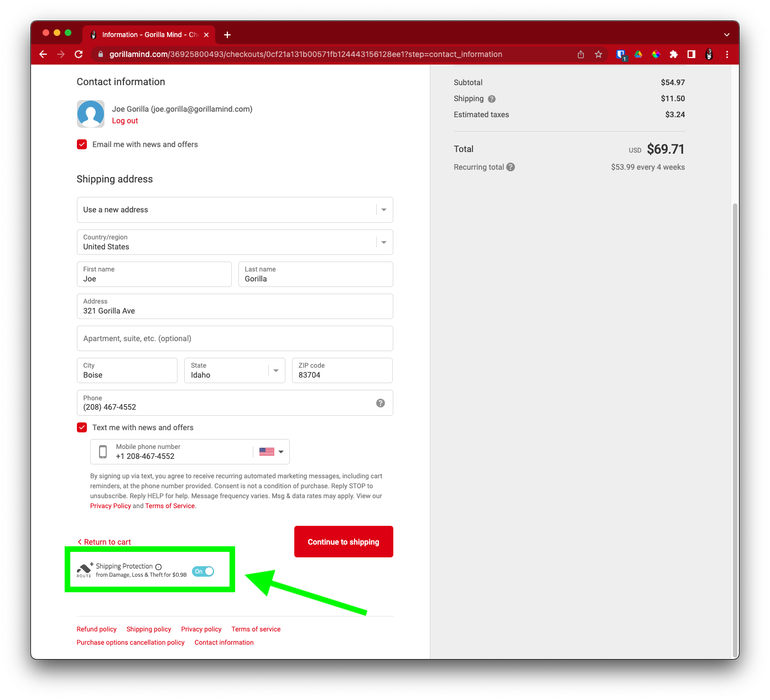
Task: Click the Bitwarden extension icon
Action: (x=621, y=54)
